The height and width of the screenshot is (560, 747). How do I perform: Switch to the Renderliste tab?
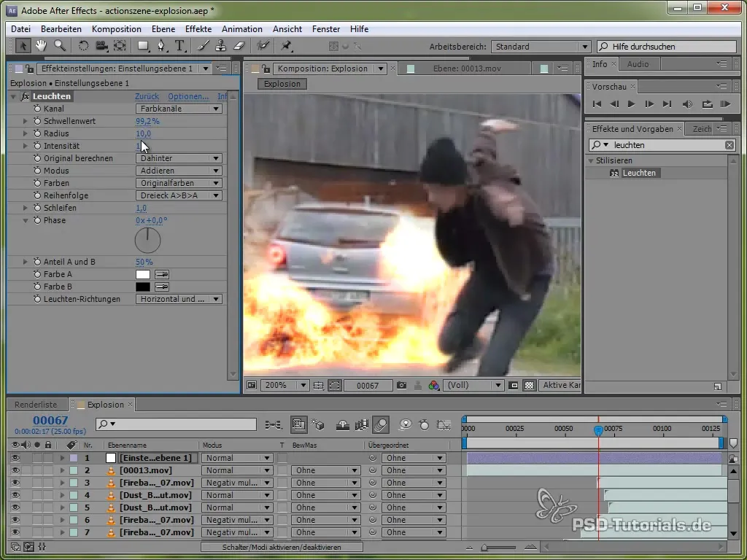(x=36, y=405)
